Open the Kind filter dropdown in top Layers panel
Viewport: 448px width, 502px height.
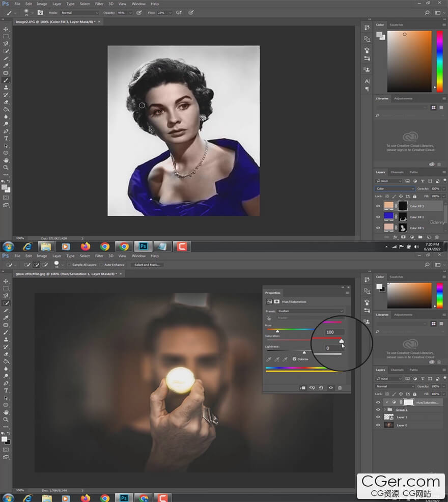(389, 181)
